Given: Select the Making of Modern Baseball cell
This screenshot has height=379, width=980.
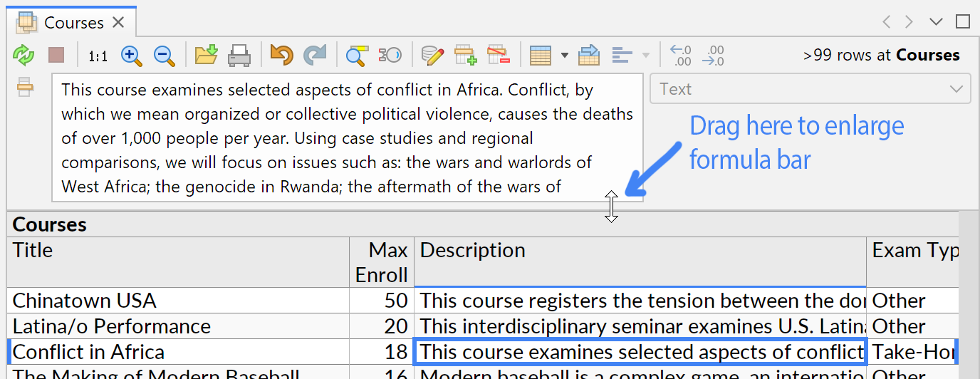Looking at the screenshot, I should (178, 373).
